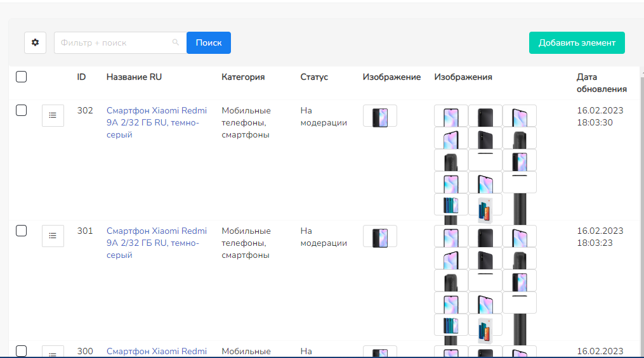644x358 pixels.
Task: Click category text 'Мобильные телефоны, смартфоны' in row 301
Action: 246,243
